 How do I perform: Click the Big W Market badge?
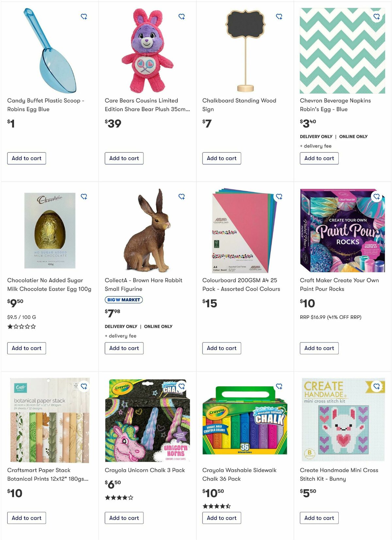[x=123, y=300]
